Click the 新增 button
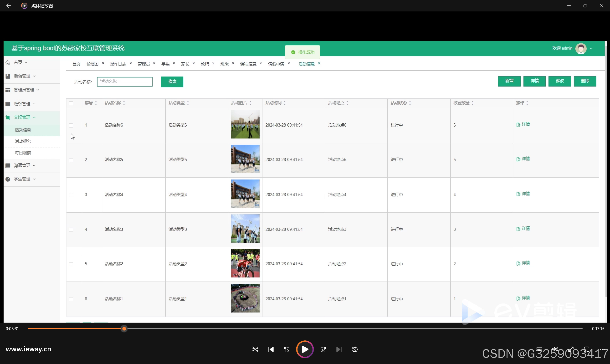 click(x=509, y=81)
